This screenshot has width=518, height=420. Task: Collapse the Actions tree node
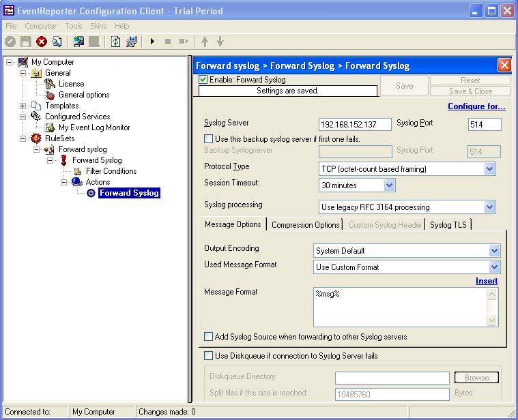pos(63,182)
